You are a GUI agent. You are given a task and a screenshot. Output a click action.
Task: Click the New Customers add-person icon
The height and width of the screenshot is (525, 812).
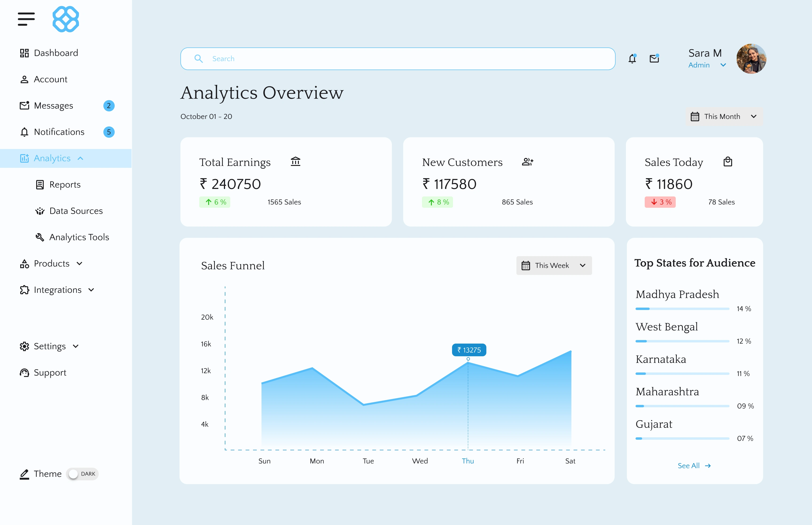(x=527, y=162)
